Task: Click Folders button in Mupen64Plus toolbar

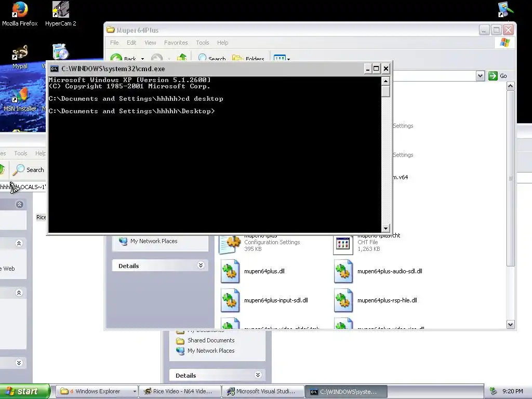Action: pyautogui.click(x=248, y=58)
